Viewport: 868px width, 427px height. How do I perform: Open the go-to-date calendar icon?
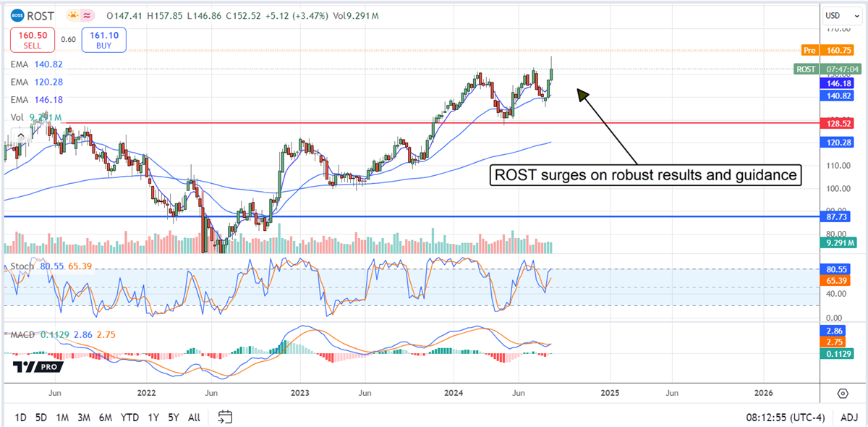(x=225, y=417)
